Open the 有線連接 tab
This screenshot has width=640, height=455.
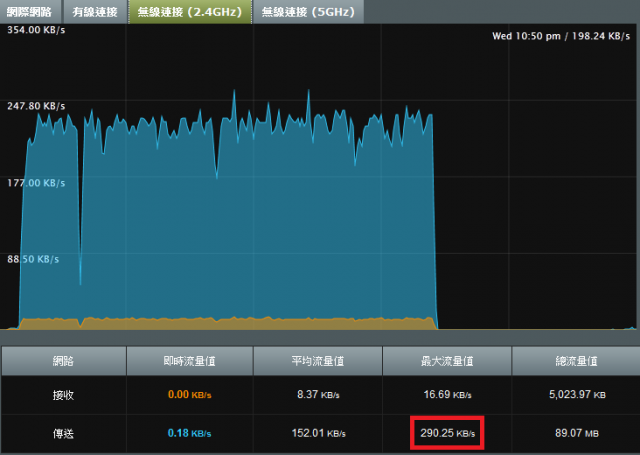tap(95, 12)
